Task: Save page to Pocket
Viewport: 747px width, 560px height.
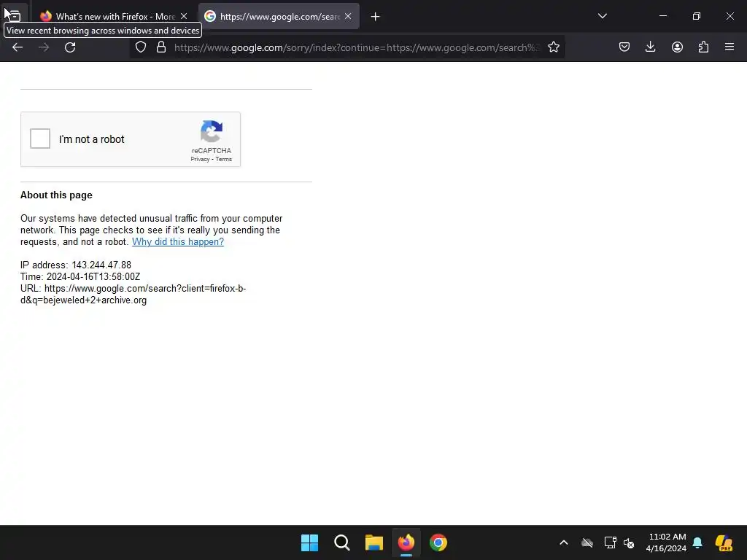Action: 624,47
